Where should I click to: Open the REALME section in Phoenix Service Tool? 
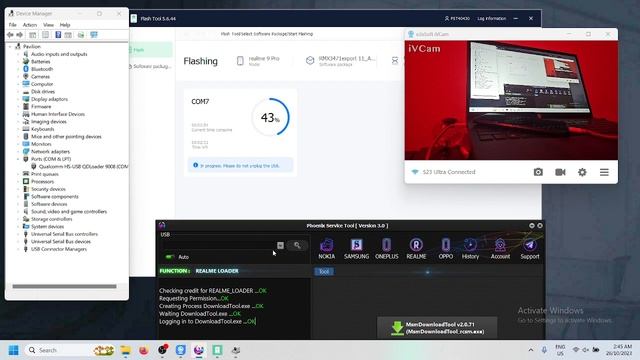pyautogui.click(x=416, y=249)
